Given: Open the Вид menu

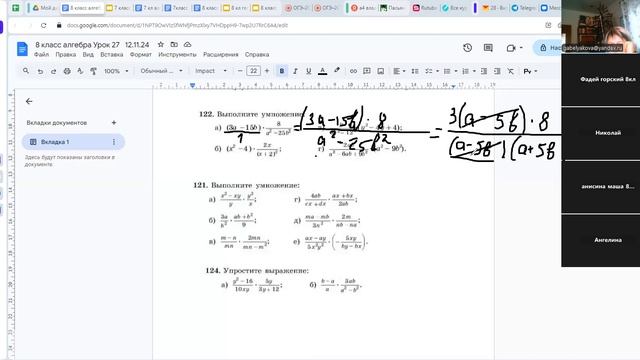Looking at the screenshot, I should click(88, 54).
